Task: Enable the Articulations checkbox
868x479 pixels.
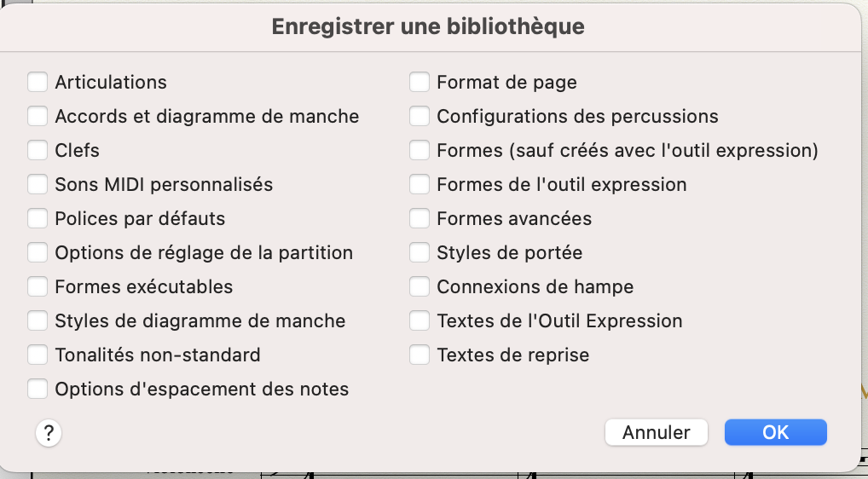Action: coord(38,83)
